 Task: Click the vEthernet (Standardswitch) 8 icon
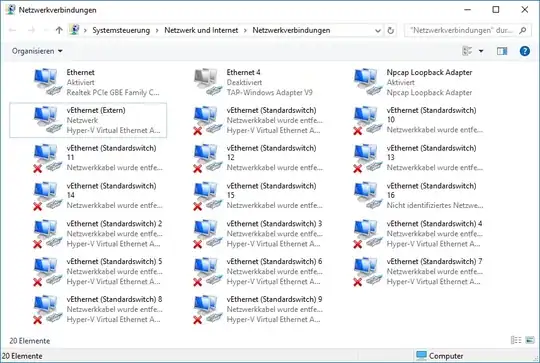(x=48, y=309)
